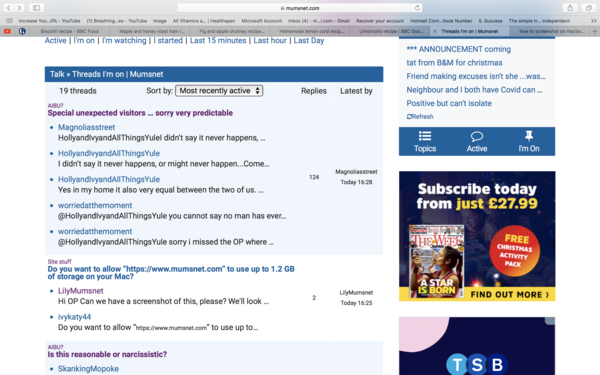
Task: Open the Increase You YouTube bookmark
Action: [x=49, y=21]
